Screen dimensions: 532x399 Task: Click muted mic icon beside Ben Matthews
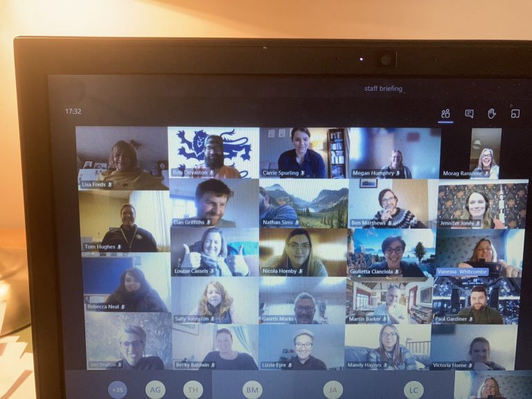point(390,223)
